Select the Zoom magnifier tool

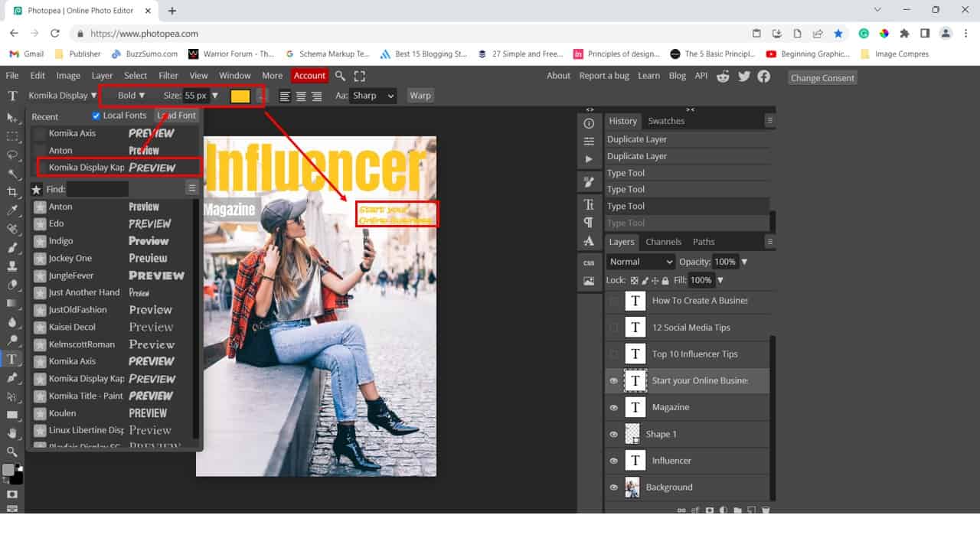(12, 452)
